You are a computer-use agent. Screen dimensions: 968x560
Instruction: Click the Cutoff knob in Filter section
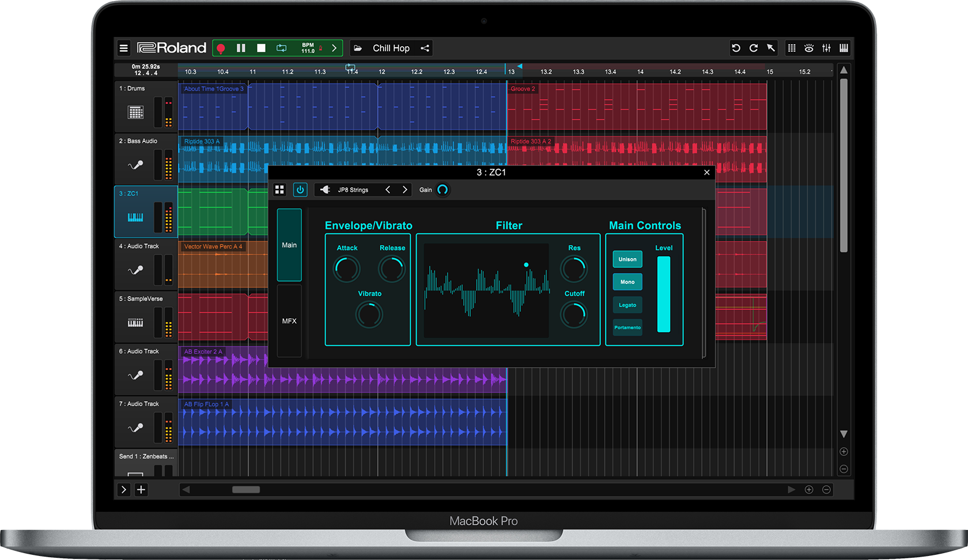point(574,315)
